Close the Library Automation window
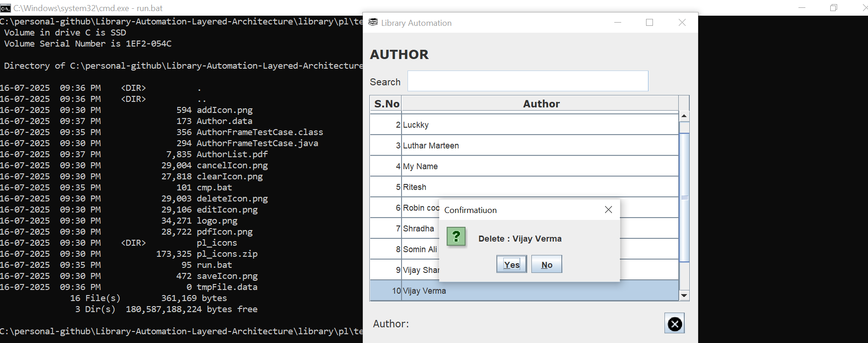868x343 pixels. (682, 22)
